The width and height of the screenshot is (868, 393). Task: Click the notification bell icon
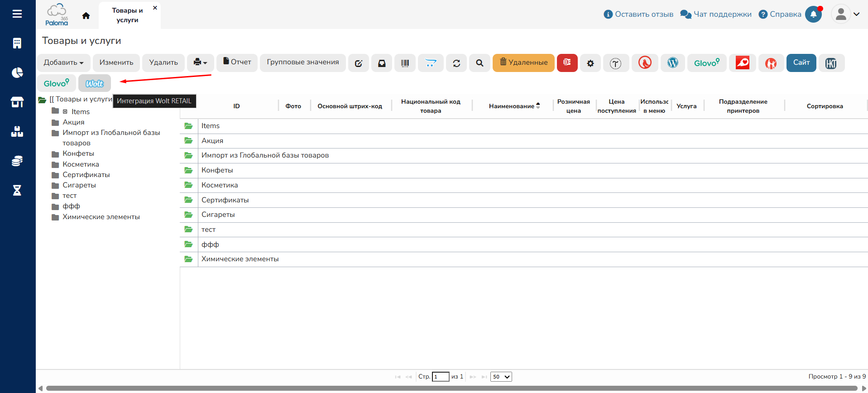pos(813,14)
